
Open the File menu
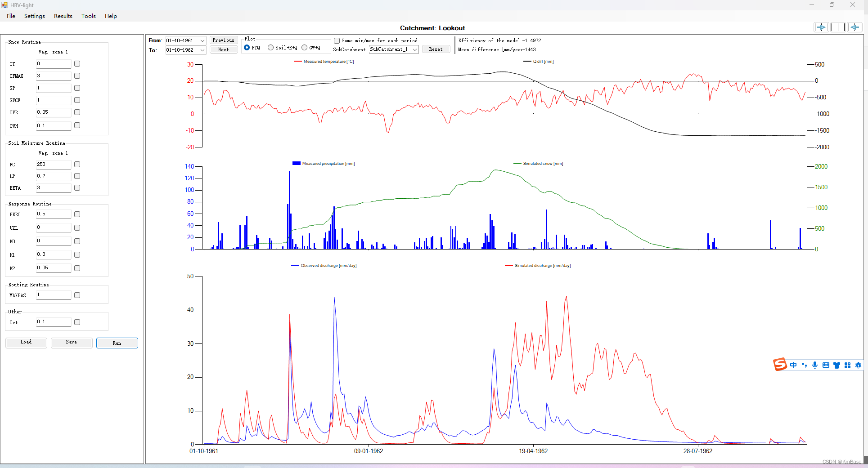(11, 16)
